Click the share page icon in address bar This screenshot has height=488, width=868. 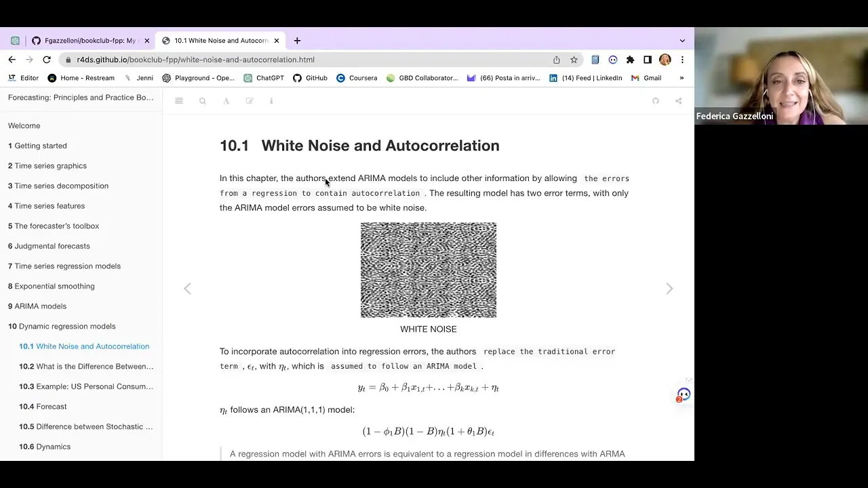(557, 60)
